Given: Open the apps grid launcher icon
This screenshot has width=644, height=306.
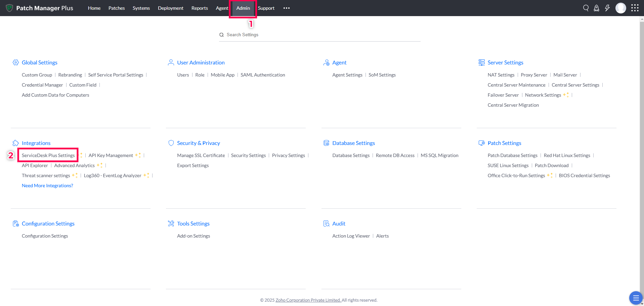Looking at the screenshot, I should coord(635,8).
